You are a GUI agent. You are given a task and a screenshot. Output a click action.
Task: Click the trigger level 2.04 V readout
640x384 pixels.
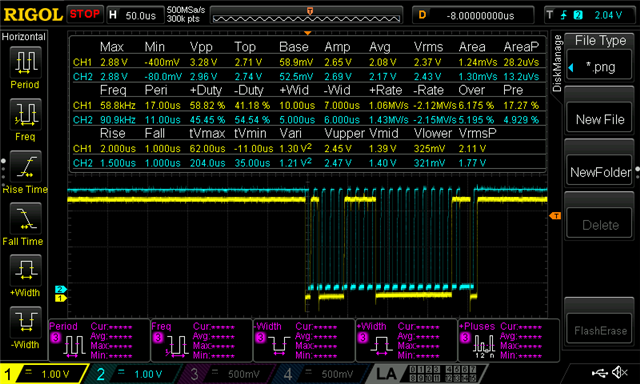point(608,16)
